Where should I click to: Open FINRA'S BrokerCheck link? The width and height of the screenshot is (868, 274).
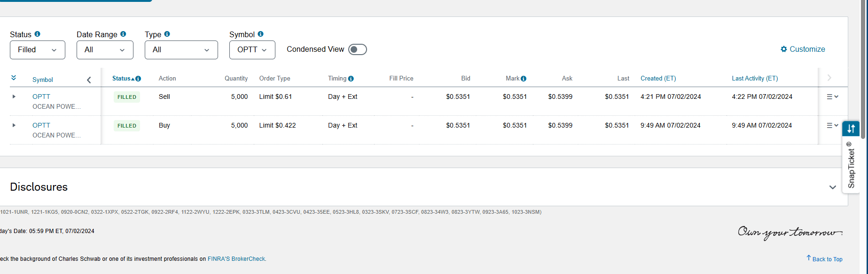coord(236,259)
